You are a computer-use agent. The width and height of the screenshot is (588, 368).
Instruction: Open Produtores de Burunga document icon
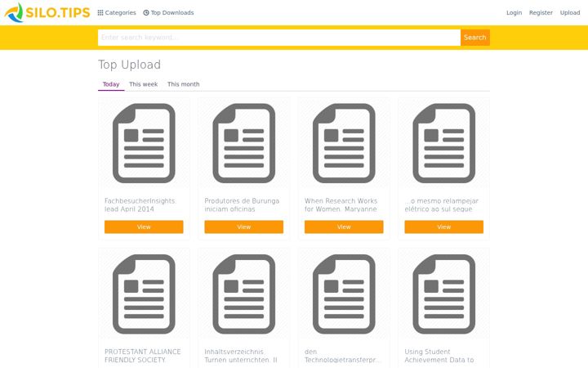tap(243, 143)
